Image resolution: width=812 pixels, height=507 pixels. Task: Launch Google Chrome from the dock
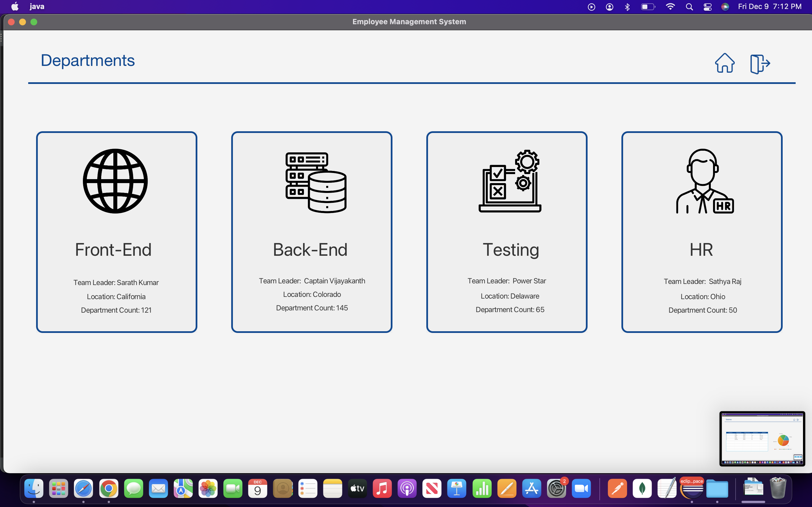pyautogui.click(x=109, y=489)
